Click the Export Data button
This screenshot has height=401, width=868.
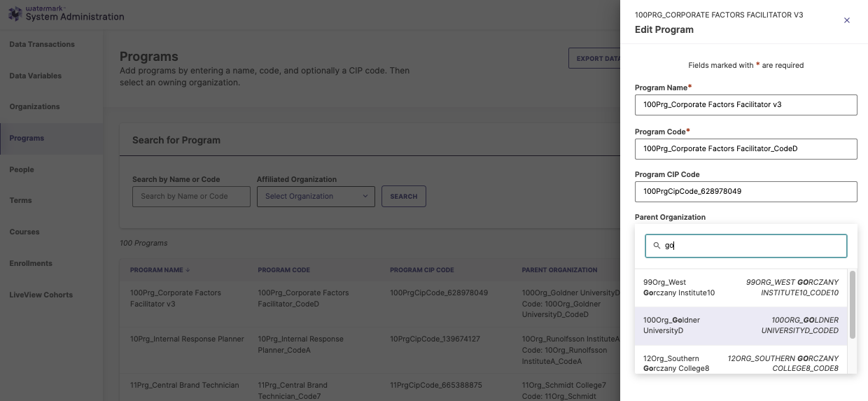(594, 59)
